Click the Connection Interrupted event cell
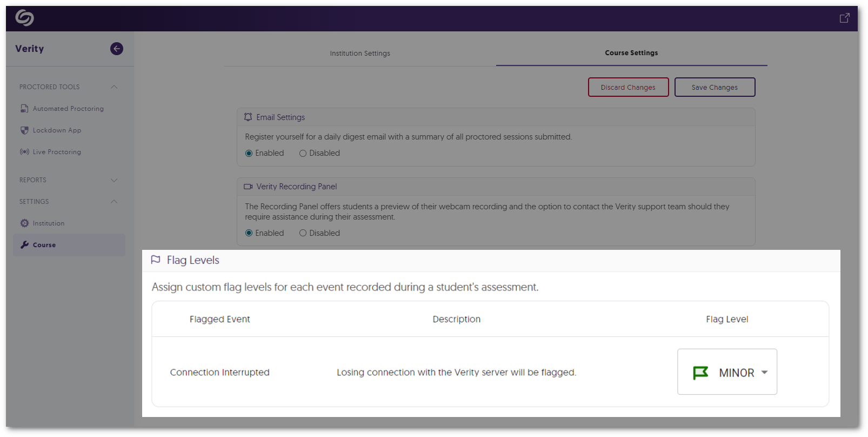This screenshot has width=868, height=437. coord(220,372)
